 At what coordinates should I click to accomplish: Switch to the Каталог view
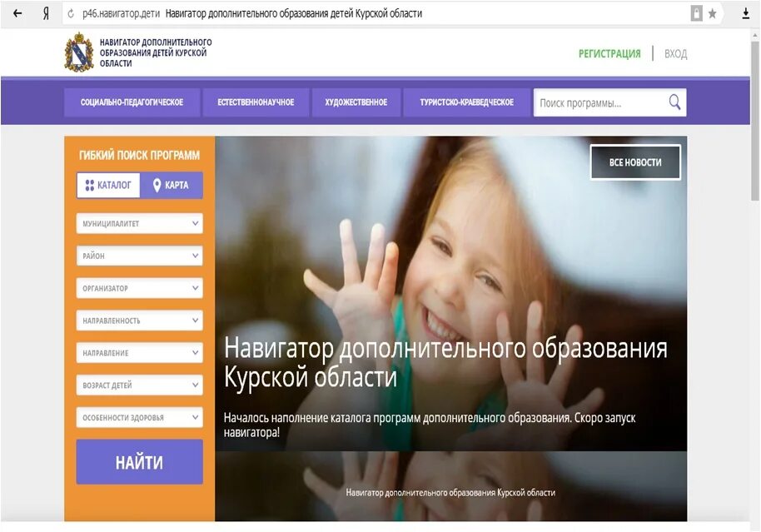108,185
